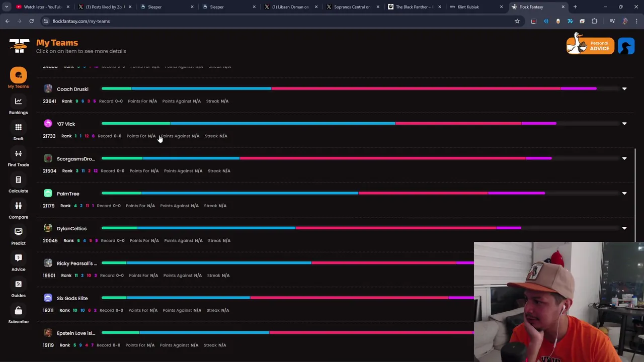Open the browser tab search dropdown
Viewport: 644px width, 362px height.
(7, 7)
